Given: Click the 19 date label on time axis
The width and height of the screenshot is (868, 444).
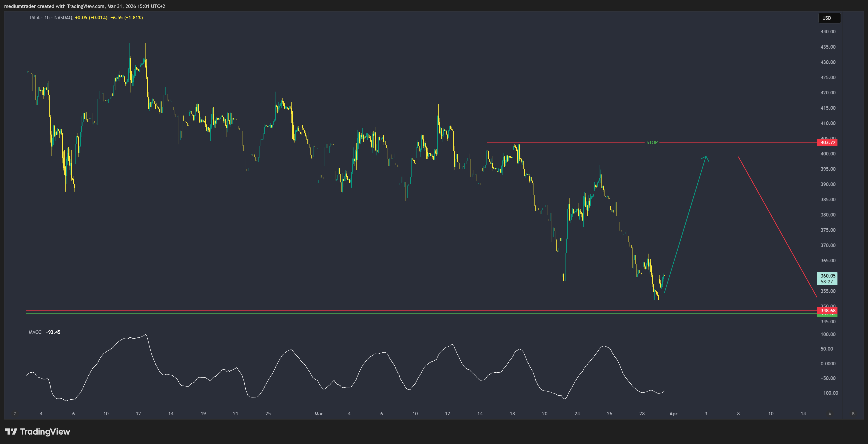Looking at the screenshot, I should point(203,414).
